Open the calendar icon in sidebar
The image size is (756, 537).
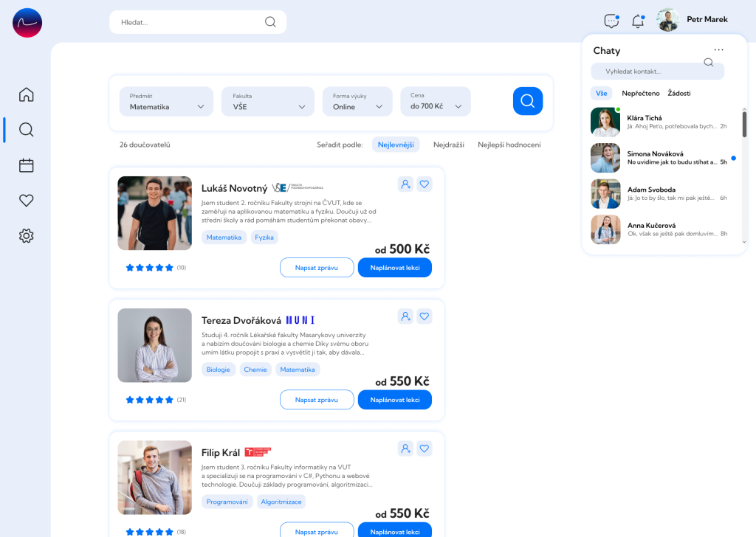point(27,165)
